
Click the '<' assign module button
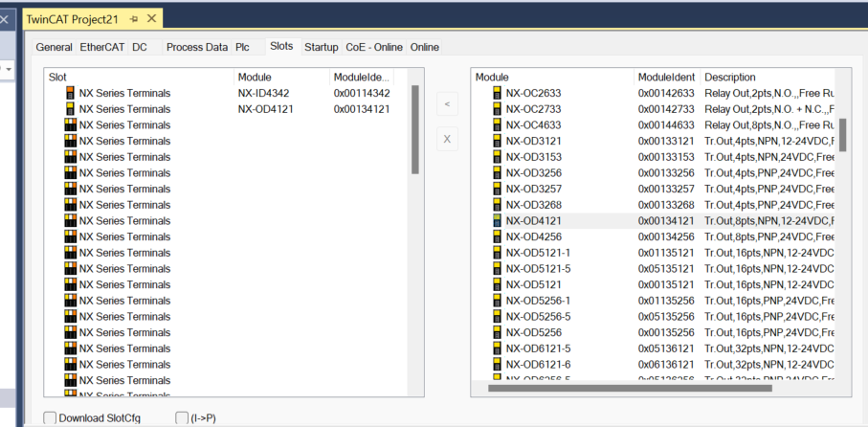pyautogui.click(x=447, y=104)
